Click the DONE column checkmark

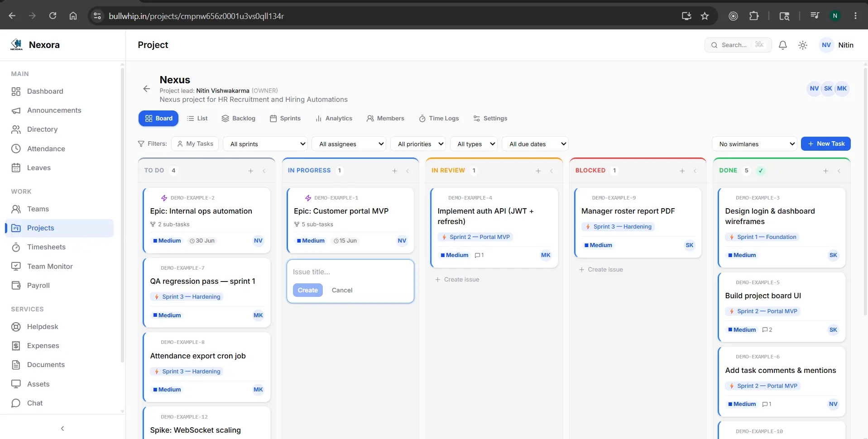tap(761, 171)
